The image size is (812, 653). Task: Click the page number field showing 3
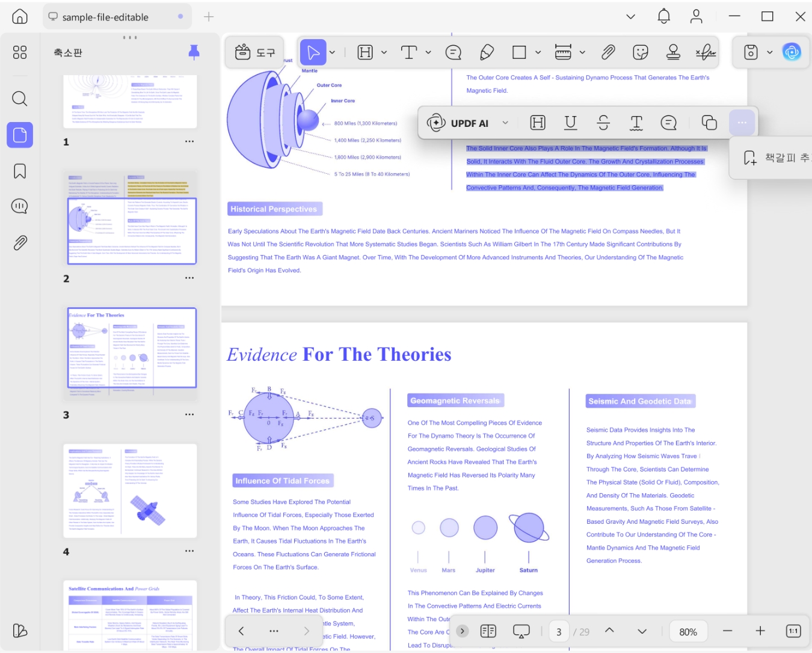click(559, 631)
